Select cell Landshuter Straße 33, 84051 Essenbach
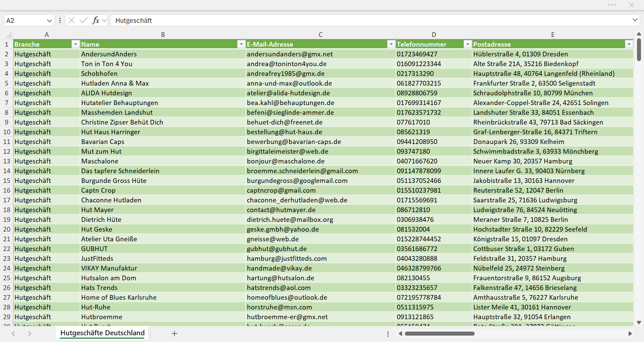 click(x=552, y=112)
